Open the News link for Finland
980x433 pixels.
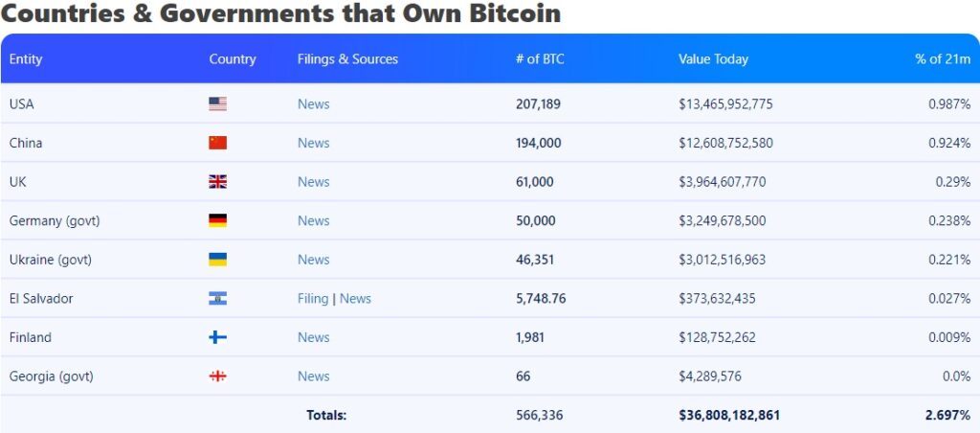point(313,337)
